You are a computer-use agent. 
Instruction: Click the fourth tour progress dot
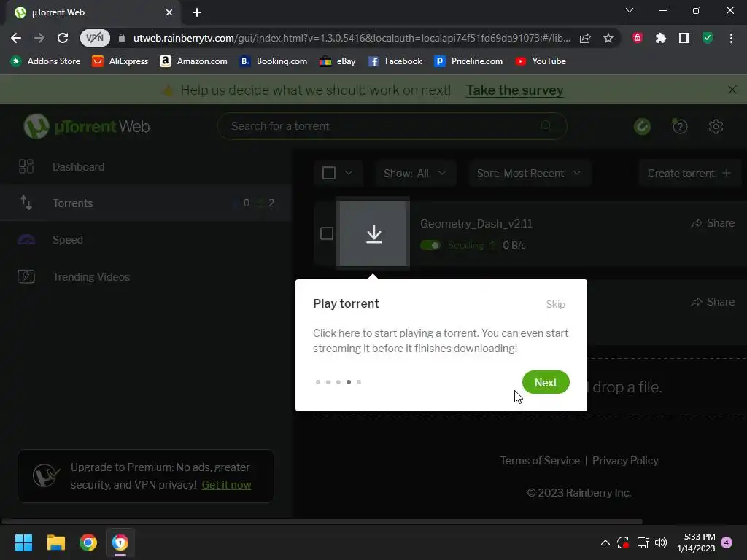pos(349,382)
